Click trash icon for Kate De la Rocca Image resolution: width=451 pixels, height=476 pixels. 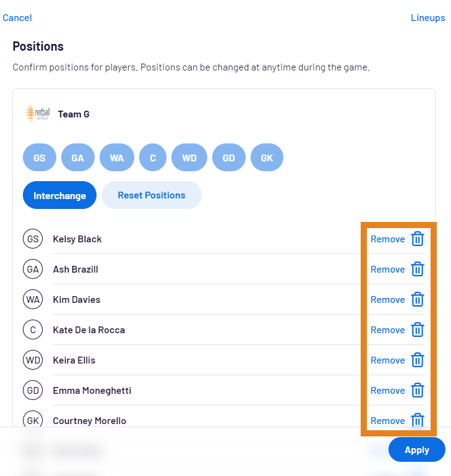tap(418, 329)
